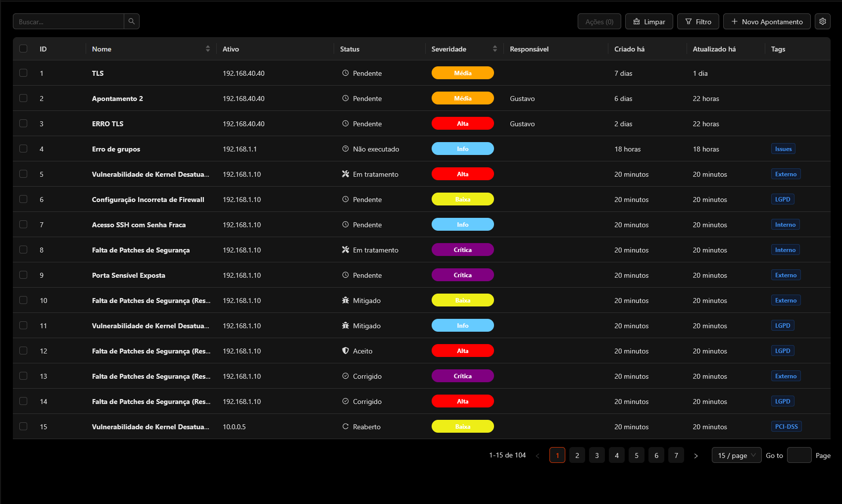Toggle the select-all header checkbox
This screenshot has width=842, height=504.
click(23, 49)
